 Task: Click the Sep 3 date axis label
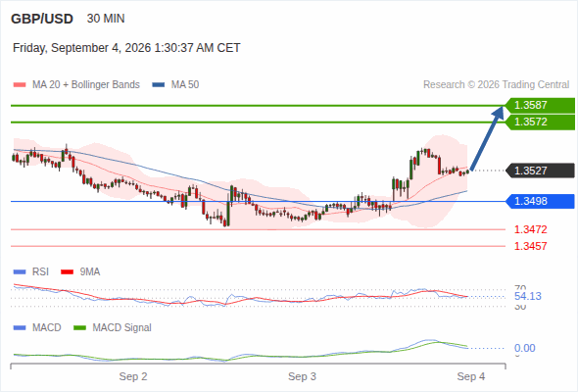(x=302, y=376)
